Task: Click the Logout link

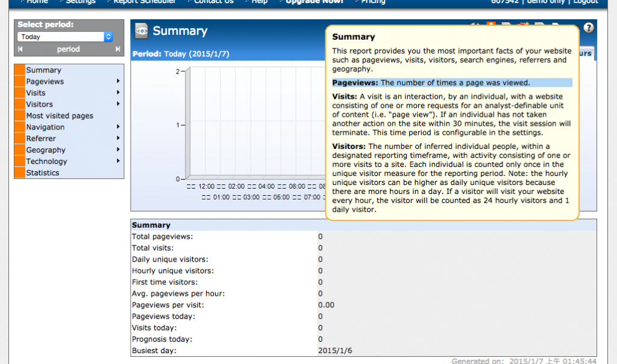Action: (x=585, y=2)
